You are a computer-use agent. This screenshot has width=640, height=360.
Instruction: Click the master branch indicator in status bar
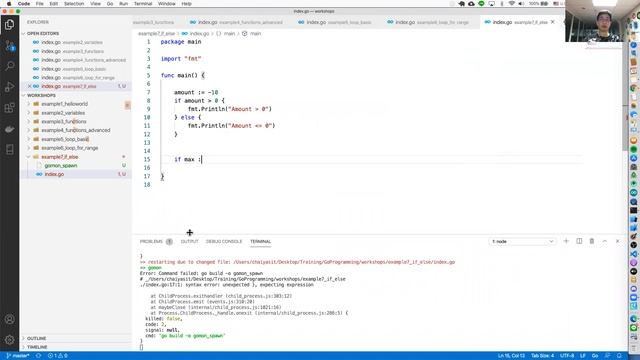18,356
